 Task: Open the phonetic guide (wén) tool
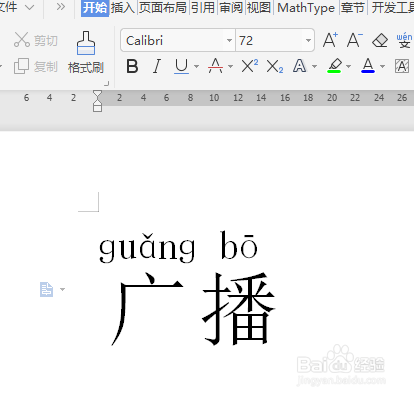click(404, 40)
